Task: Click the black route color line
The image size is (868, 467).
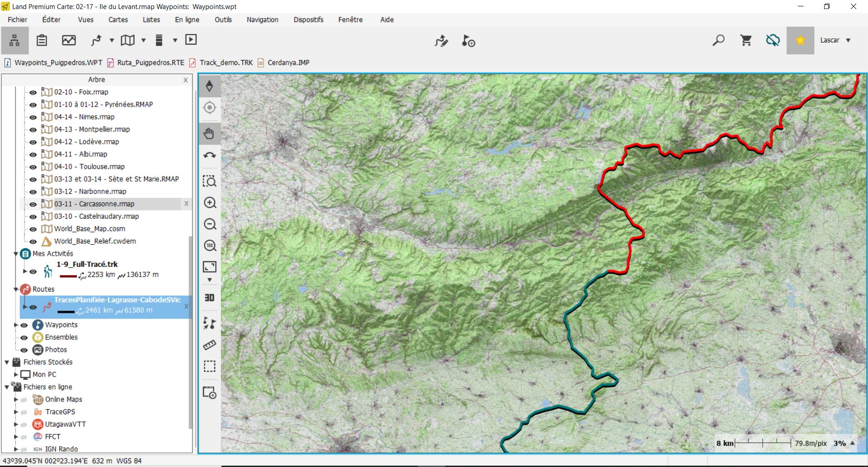Action: [x=66, y=311]
